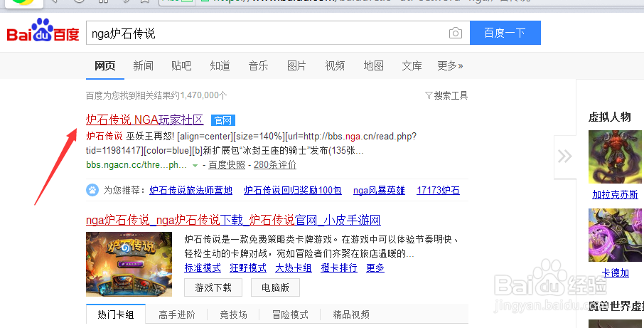Open the 地图 tab

click(373, 65)
